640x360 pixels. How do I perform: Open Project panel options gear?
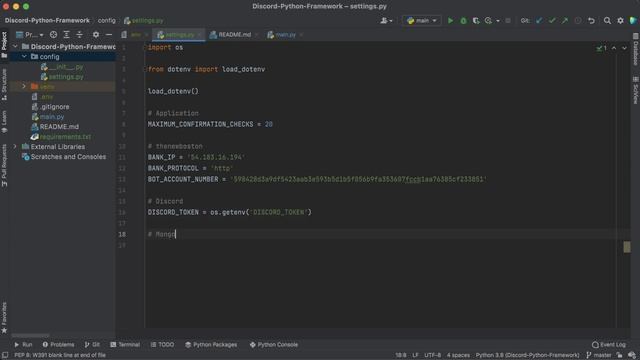point(96,35)
